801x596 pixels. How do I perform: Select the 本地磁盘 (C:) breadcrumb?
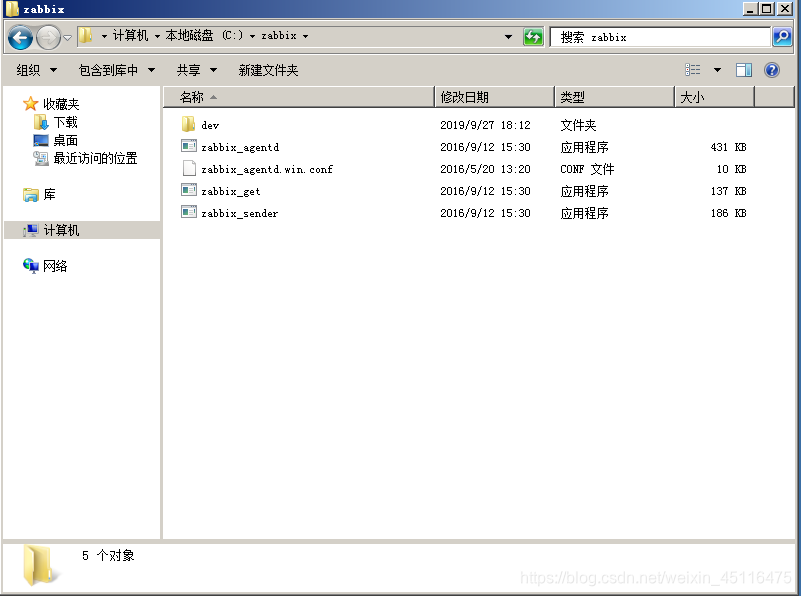click(203, 35)
